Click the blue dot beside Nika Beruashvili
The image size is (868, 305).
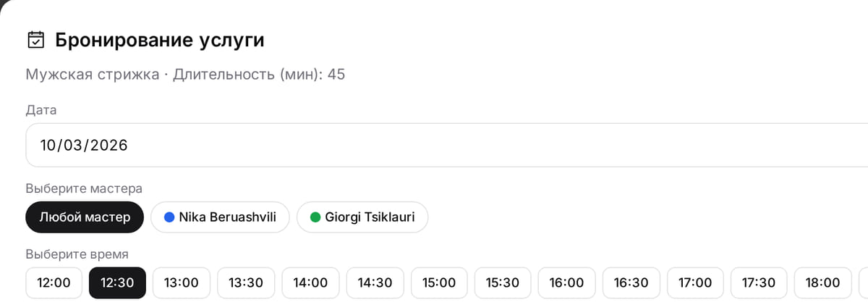[169, 217]
